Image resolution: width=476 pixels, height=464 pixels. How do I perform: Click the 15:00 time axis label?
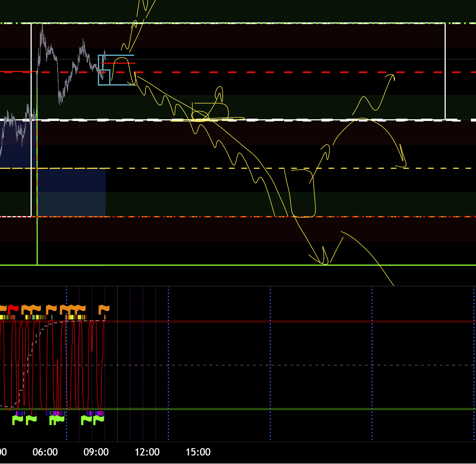[x=198, y=452]
